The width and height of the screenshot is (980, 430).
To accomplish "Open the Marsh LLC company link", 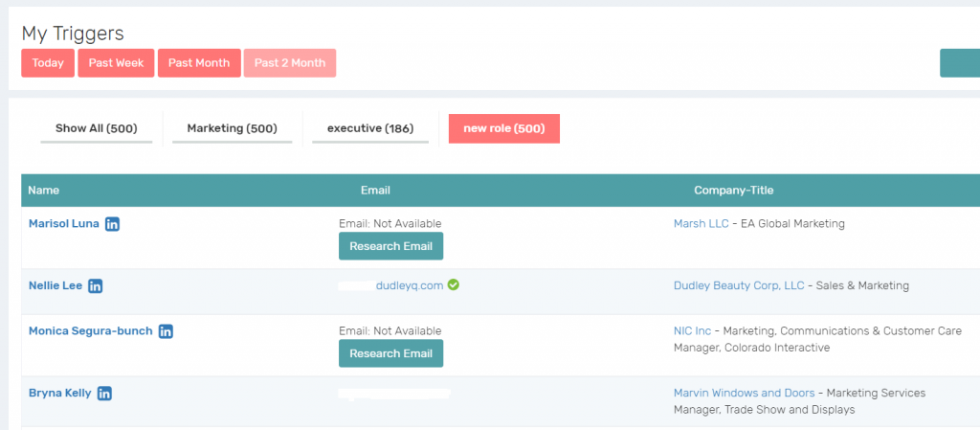I will (702, 224).
